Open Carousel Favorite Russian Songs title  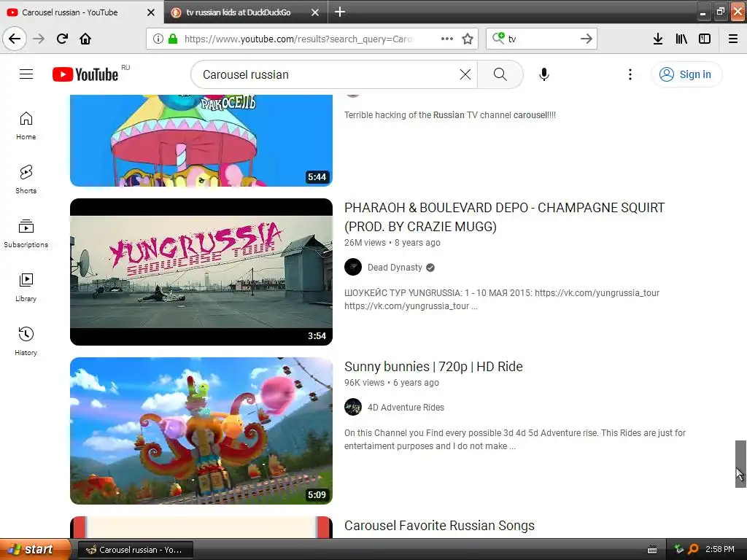(439, 525)
